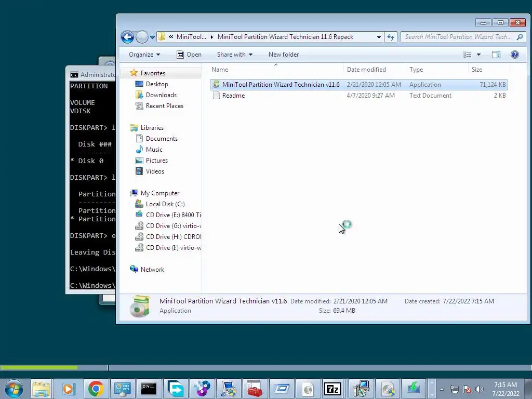Open Recent Places under Favorites
Screen dimensions: 532x399
coord(165,106)
